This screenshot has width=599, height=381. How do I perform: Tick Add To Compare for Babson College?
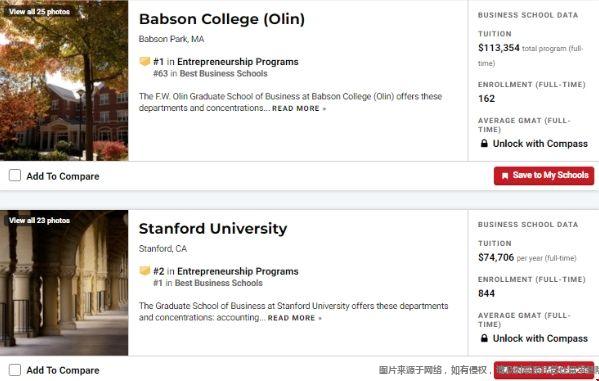click(15, 176)
